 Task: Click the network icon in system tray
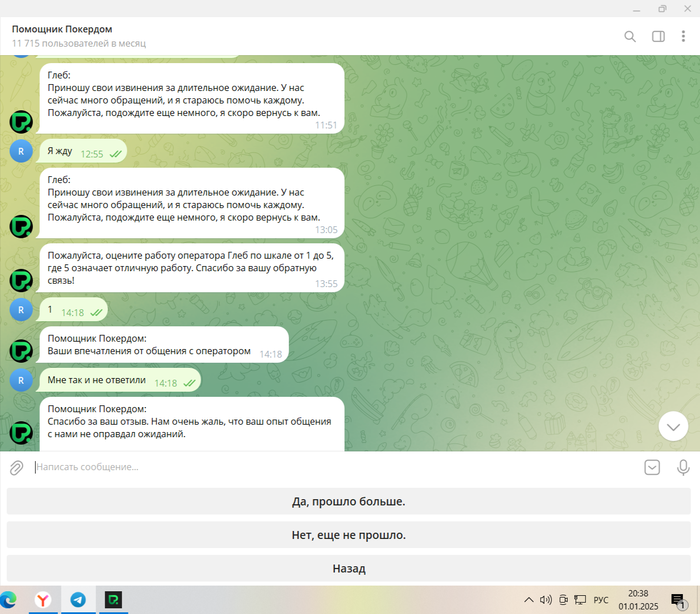click(x=580, y=600)
